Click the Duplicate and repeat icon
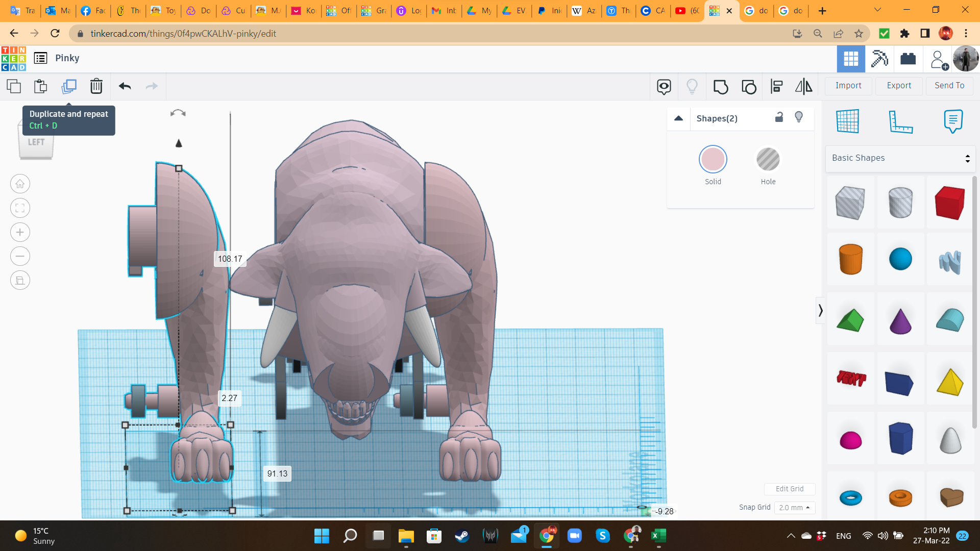 69,86
